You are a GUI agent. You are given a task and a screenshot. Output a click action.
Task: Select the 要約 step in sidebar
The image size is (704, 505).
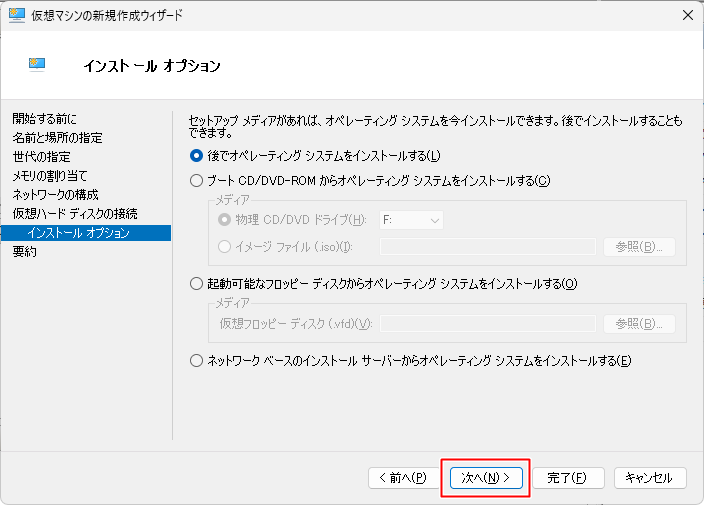25,252
